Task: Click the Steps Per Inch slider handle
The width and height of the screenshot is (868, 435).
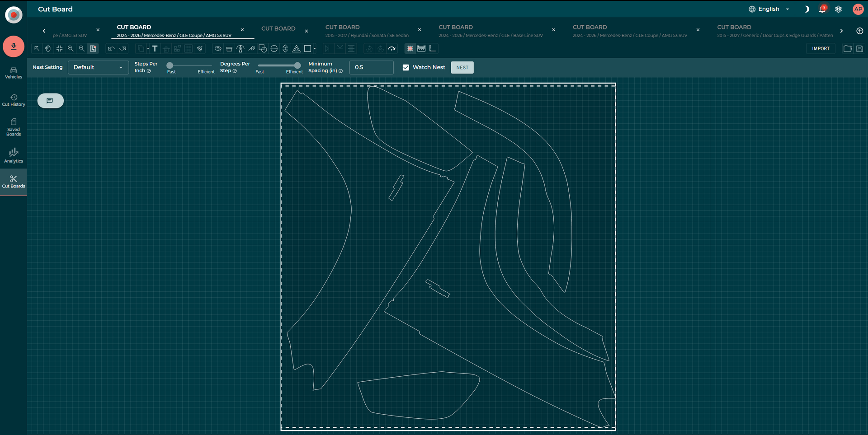Action: [170, 65]
